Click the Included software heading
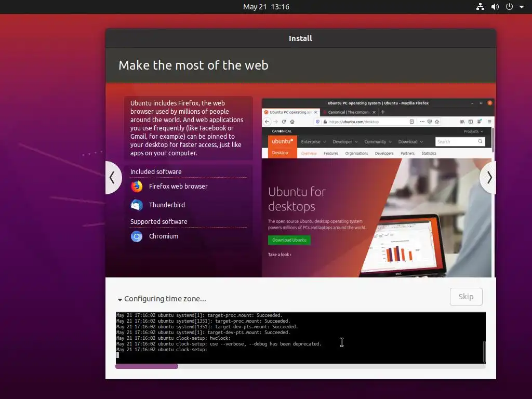Screen dimensions: 532x399 tap(156, 171)
